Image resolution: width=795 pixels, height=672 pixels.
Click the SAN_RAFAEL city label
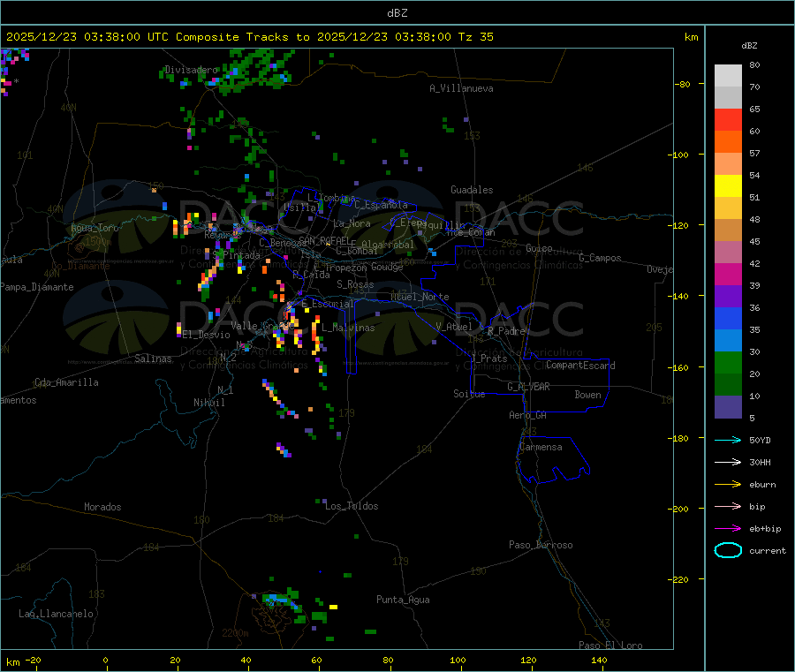[324, 240]
